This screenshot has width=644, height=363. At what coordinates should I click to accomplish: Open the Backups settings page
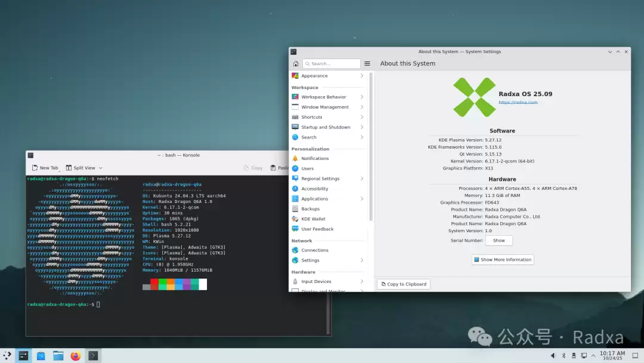(310, 209)
